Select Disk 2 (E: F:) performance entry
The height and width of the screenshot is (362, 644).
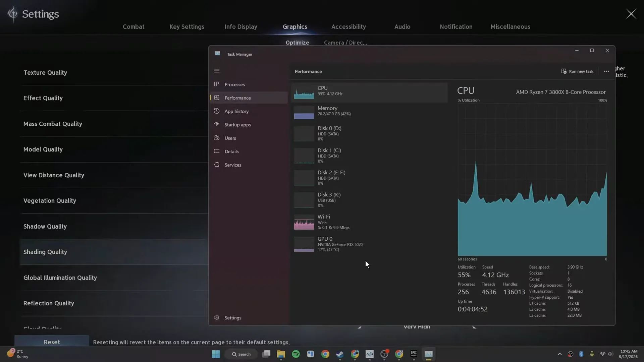point(370,178)
